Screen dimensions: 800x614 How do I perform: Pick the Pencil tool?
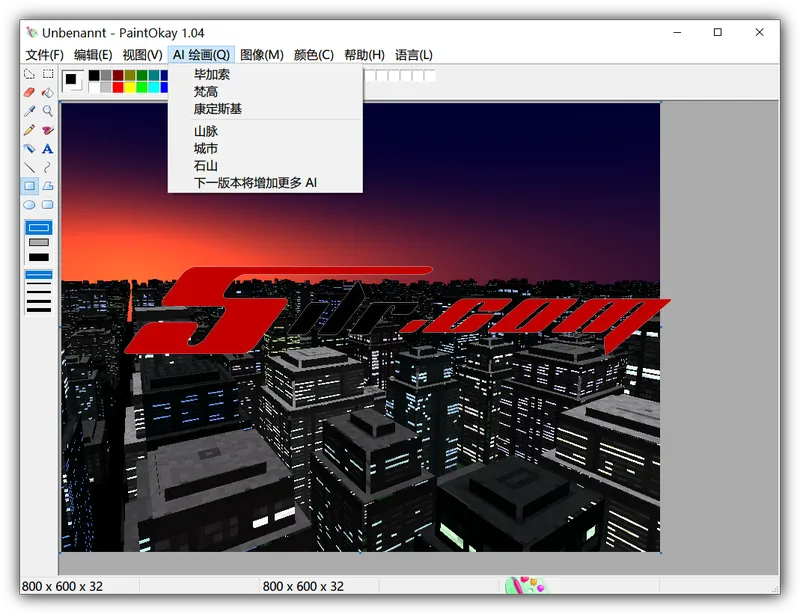pos(29,130)
